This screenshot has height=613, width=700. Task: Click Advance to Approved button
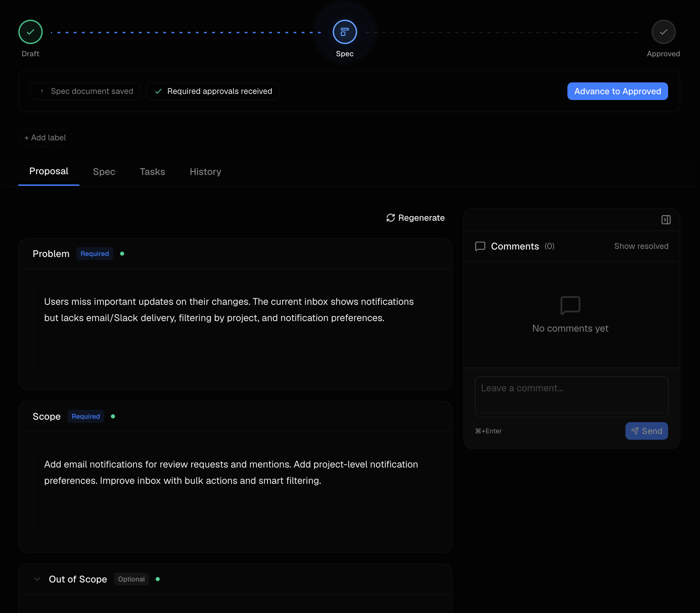(617, 91)
